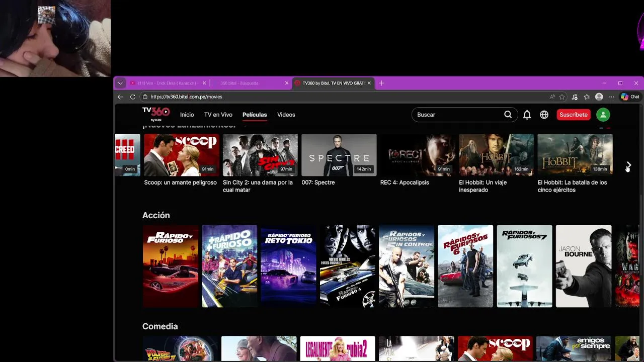The height and width of the screenshot is (362, 644).
Task: Click the site info lock icon
Action: (145, 97)
